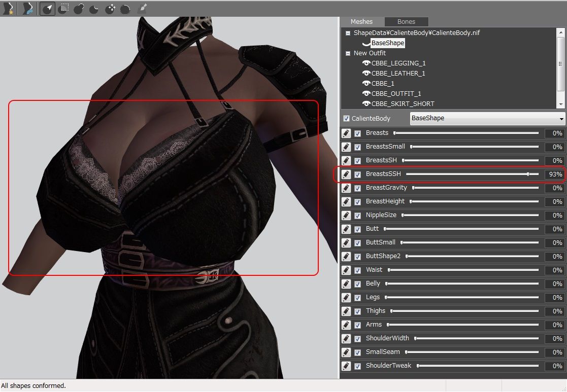Hide the CBBE_LEGGING_1 mesh via eye icon

(x=366, y=63)
